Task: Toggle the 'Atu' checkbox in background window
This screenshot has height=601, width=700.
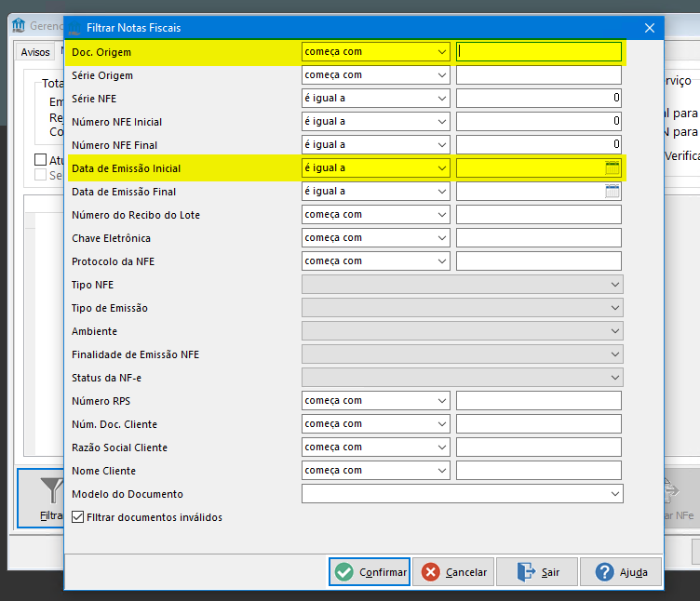Action: click(41, 160)
